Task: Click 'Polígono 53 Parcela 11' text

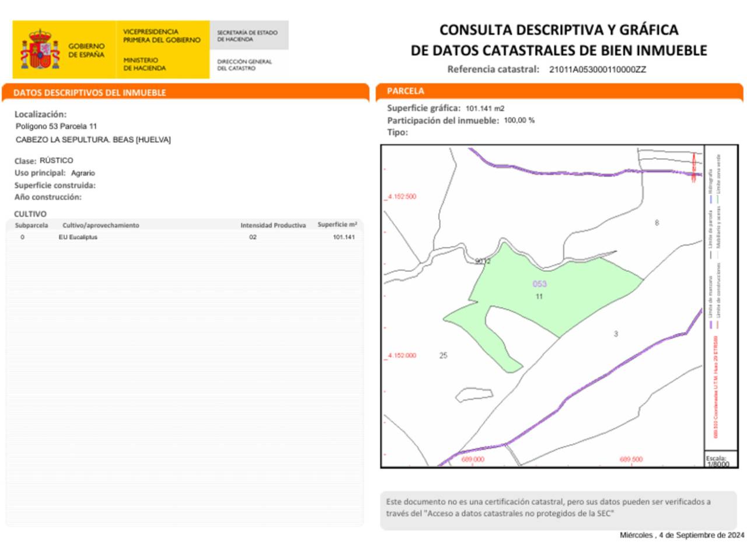Action: pyautogui.click(x=56, y=127)
